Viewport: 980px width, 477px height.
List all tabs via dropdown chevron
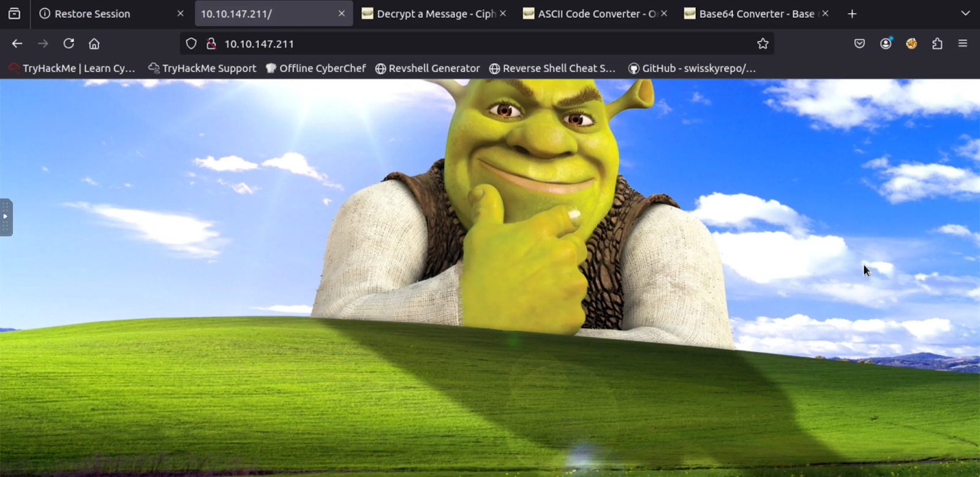pyautogui.click(x=965, y=13)
